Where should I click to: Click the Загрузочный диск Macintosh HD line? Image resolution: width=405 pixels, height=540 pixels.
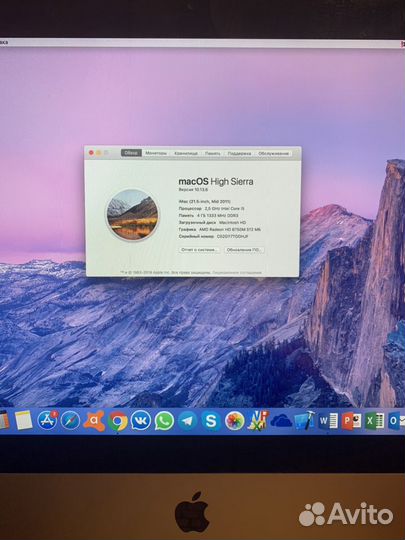coord(212,222)
